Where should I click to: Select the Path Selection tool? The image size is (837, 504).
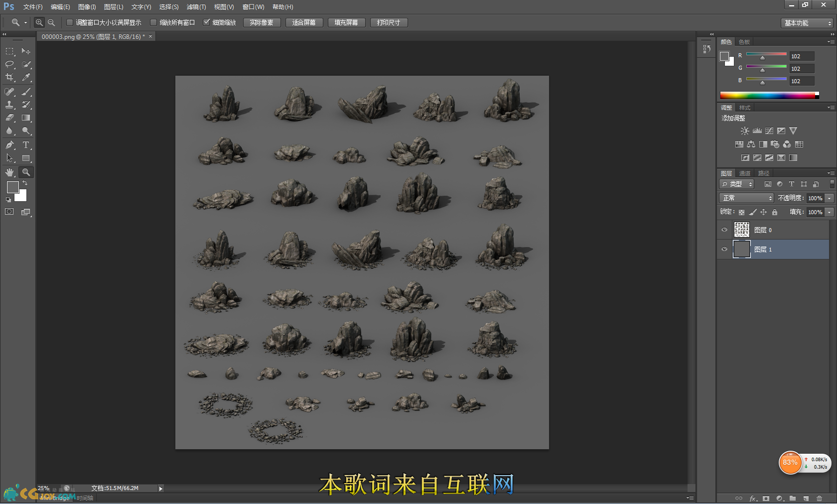click(x=9, y=158)
